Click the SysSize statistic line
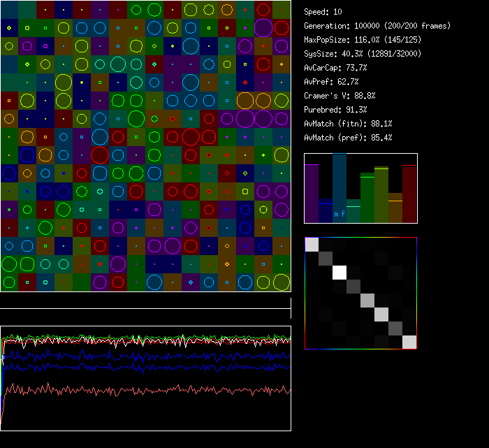Viewport: 489px width, 448px height. coord(360,54)
